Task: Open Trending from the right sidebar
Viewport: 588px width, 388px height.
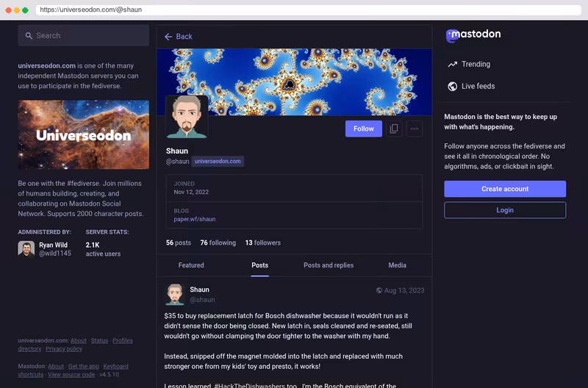Action: point(469,64)
